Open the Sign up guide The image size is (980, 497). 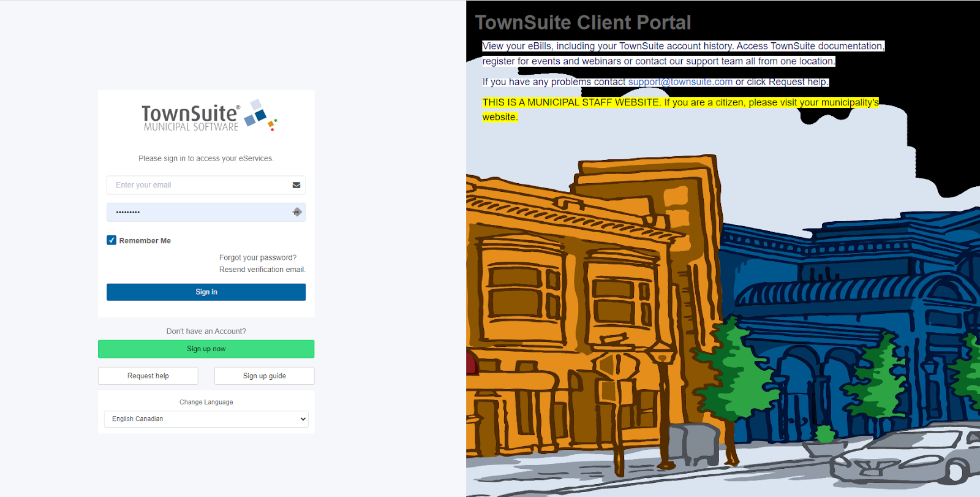pos(265,376)
